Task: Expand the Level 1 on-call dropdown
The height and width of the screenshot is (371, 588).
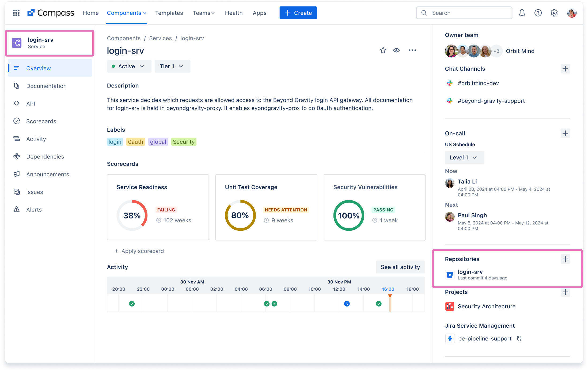Action: (464, 157)
